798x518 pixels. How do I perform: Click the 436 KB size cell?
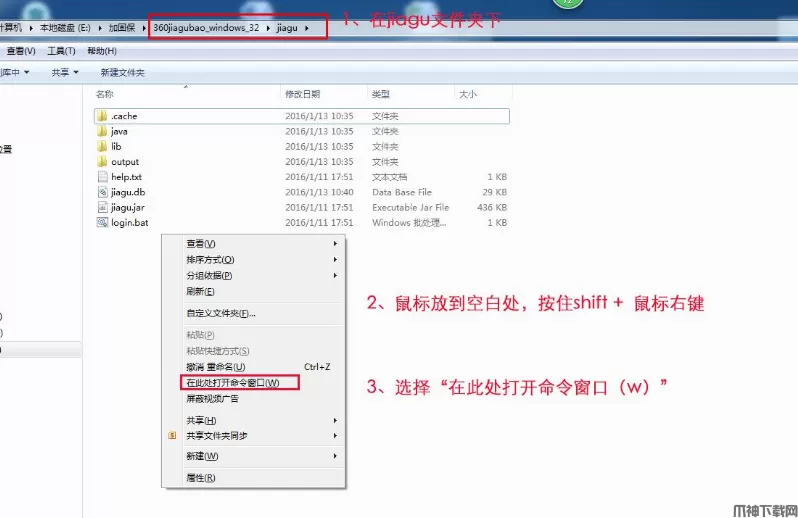[x=492, y=208]
